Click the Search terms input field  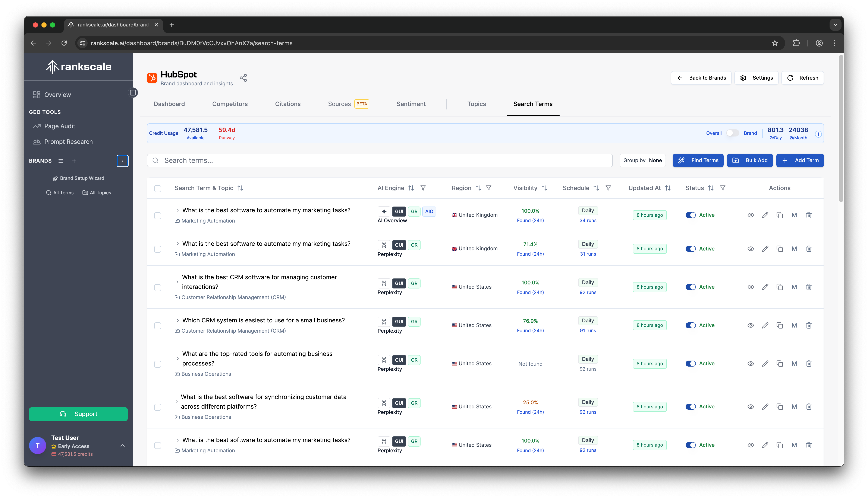(380, 160)
